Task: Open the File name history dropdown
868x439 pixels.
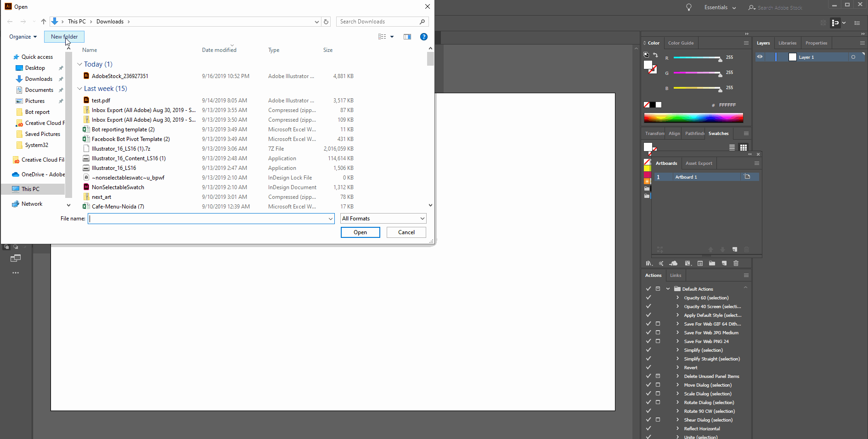Action: pyautogui.click(x=331, y=219)
